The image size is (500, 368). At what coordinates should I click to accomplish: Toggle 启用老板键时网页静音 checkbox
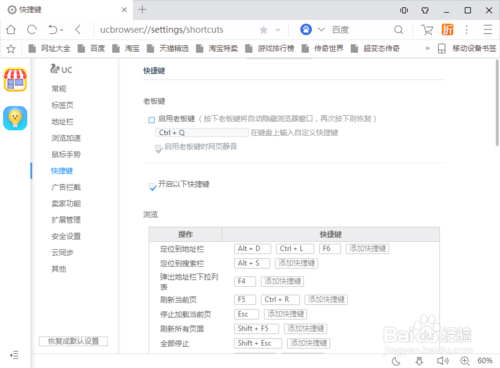[x=158, y=148]
